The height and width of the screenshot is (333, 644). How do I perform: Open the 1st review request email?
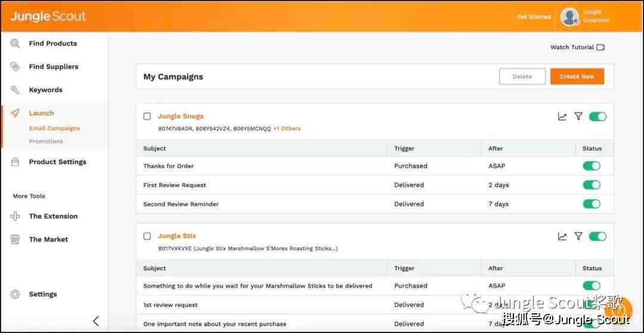171,305
